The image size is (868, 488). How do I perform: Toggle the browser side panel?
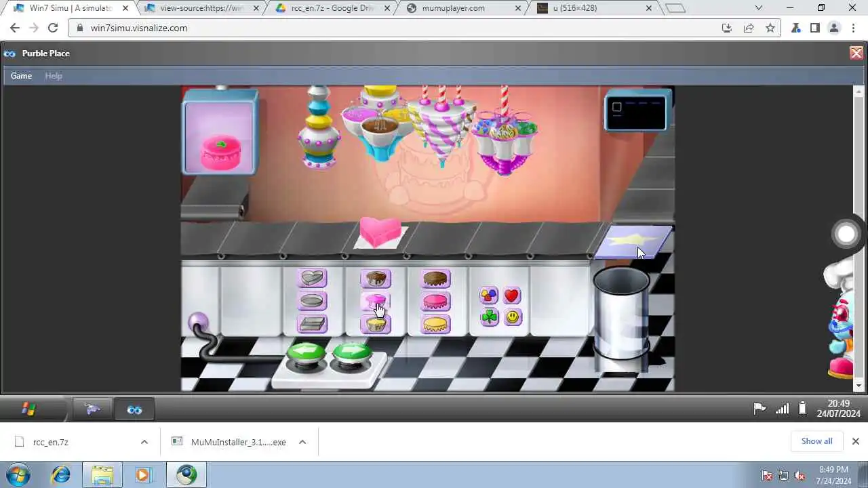[815, 28]
